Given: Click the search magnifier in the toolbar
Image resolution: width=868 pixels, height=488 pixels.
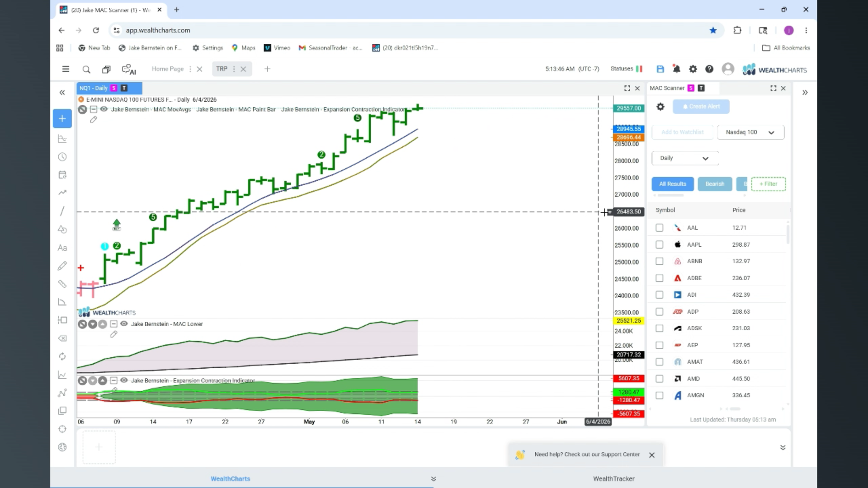Looking at the screenshot, I should coord(86,70).
